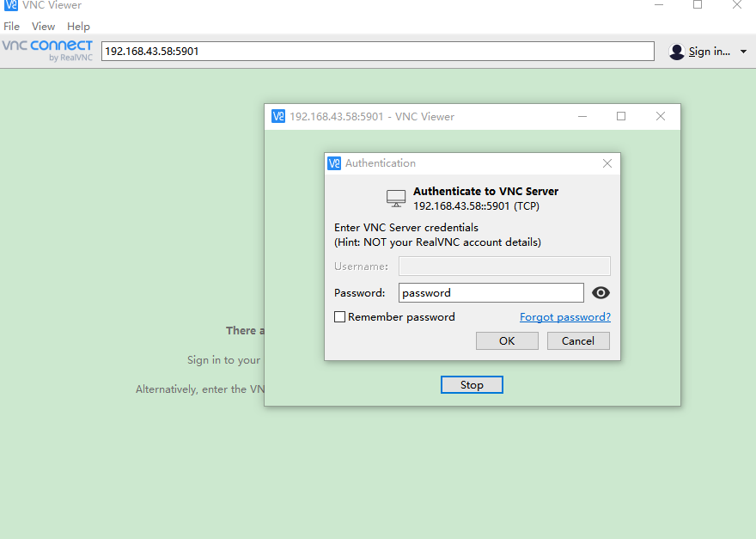Click the NOT your RealVNC account hint text
Viewport: 756px width, 539px height.
[x=437, y=242]
